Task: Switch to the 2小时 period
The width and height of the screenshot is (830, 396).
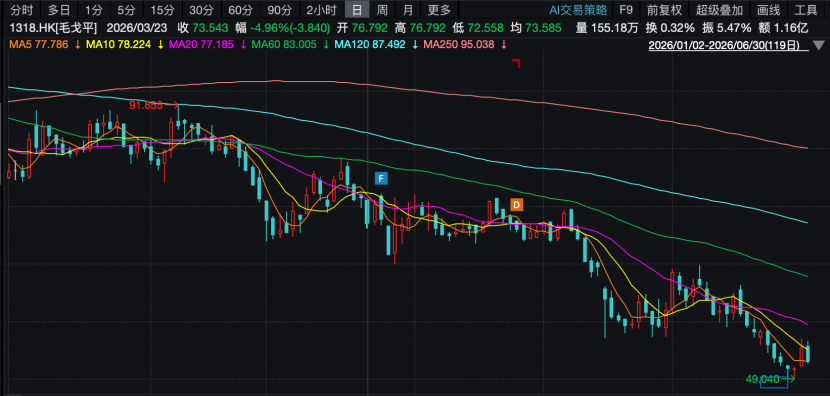Action: pos(321,9)
